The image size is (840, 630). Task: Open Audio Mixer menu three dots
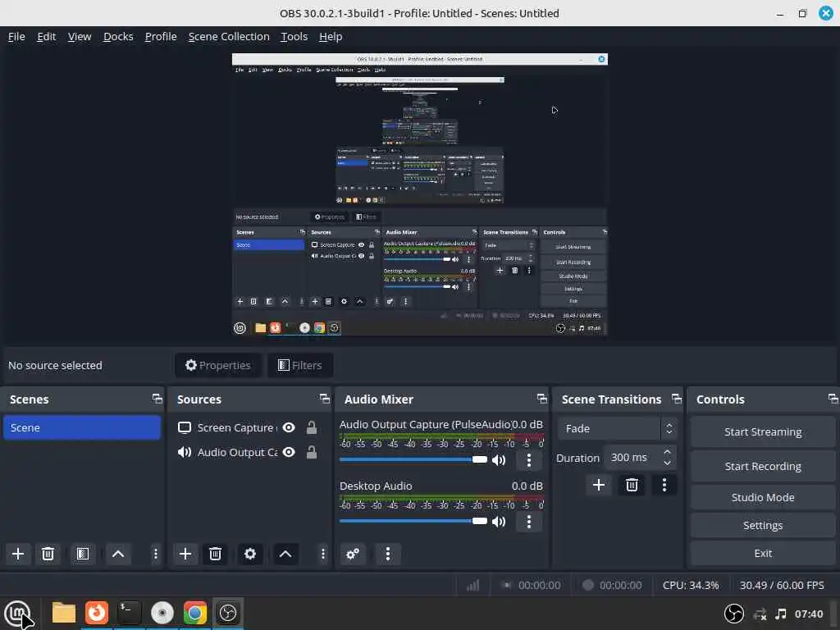coord(388,554)
